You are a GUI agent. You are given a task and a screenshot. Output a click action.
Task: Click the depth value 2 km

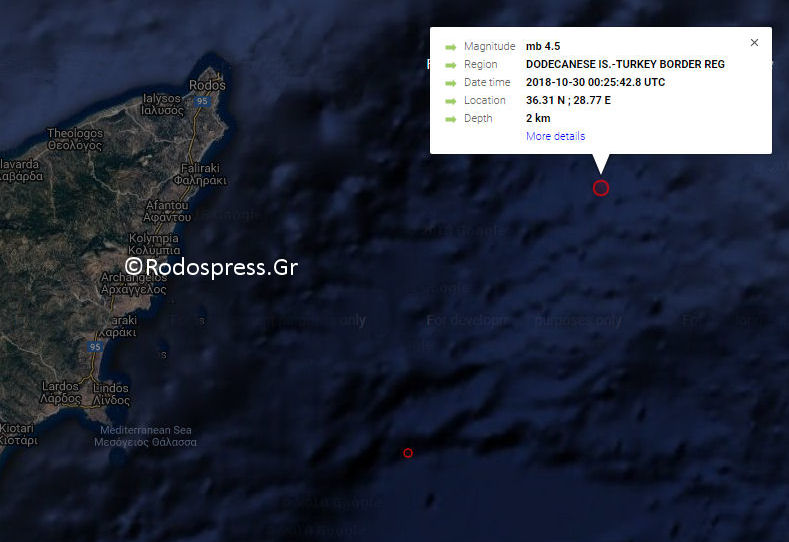(x=538, y=118)
